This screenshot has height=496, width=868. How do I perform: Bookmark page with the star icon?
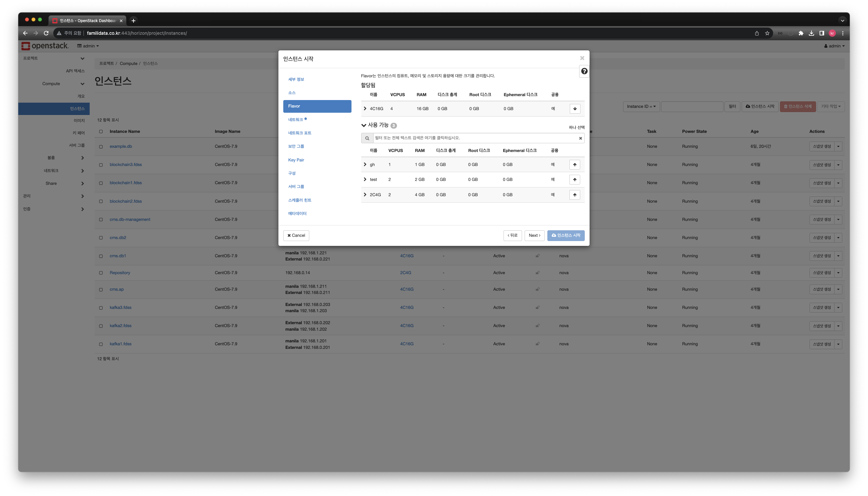tap(767, 33)
